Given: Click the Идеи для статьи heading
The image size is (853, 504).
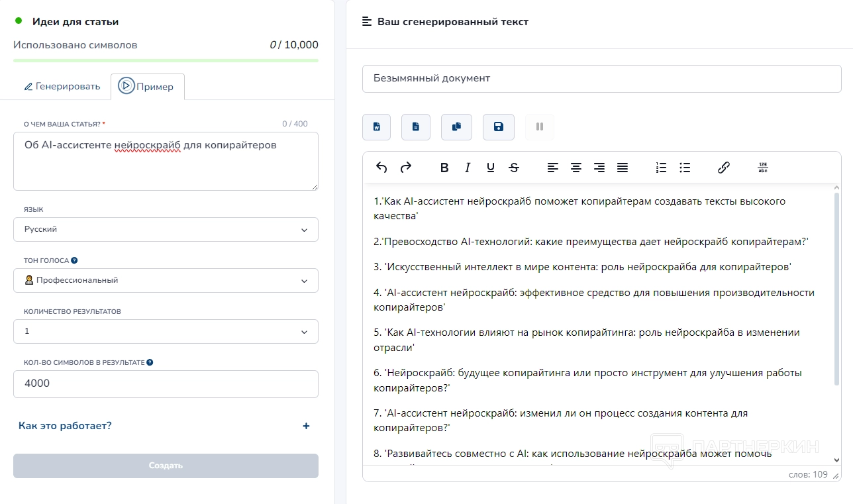Looking at the screenshot, I should pyautogui.click(x=75, y=22).
